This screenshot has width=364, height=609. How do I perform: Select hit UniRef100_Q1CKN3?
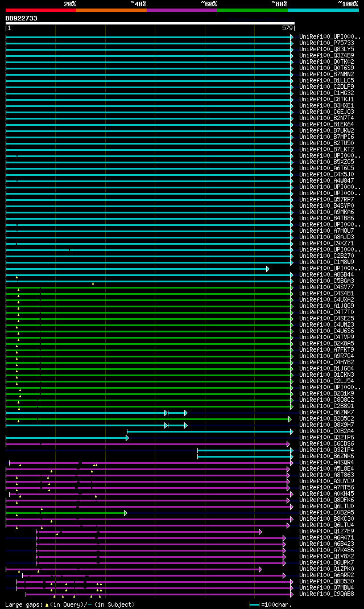pos(326,375)
